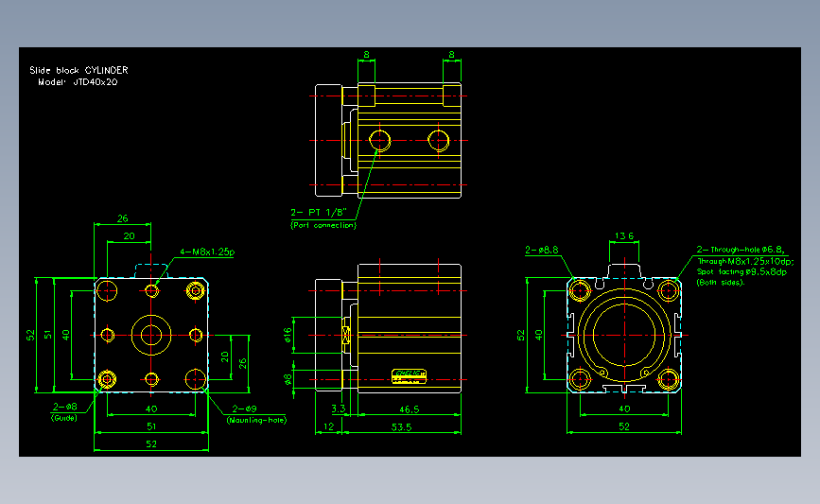Select the "(Guide)" annotation text
Image resolution: width=820 pixels, height=504 pixels.
pos(63,418)
